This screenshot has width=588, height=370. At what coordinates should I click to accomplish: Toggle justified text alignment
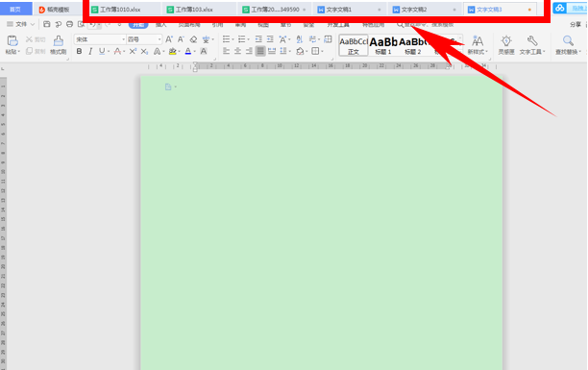tap(260, 51)
